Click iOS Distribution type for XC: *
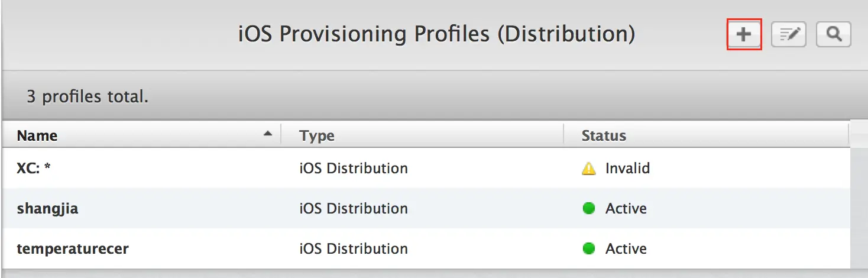This screenshot has width=868, height=278. pos(353,168)
